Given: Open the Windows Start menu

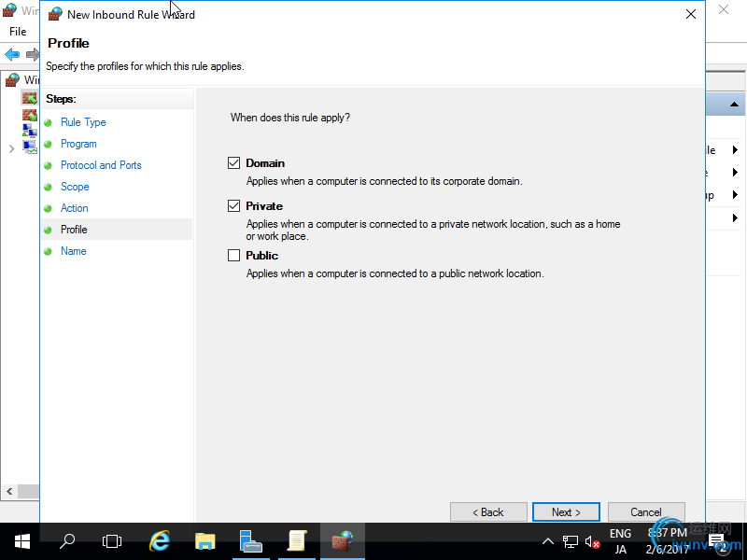Looking at the screenshot, I should 21,541.
